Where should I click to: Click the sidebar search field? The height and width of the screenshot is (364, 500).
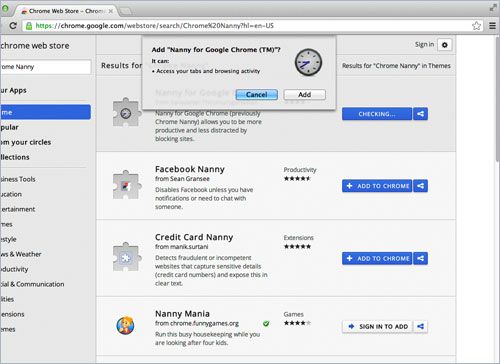pos(45,67)
